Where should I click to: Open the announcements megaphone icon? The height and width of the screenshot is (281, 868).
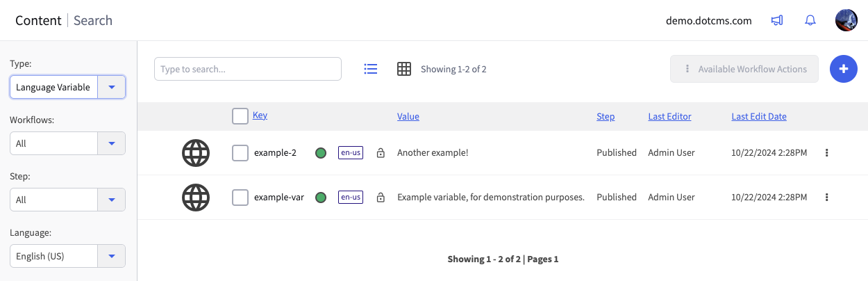coord(777,21)
